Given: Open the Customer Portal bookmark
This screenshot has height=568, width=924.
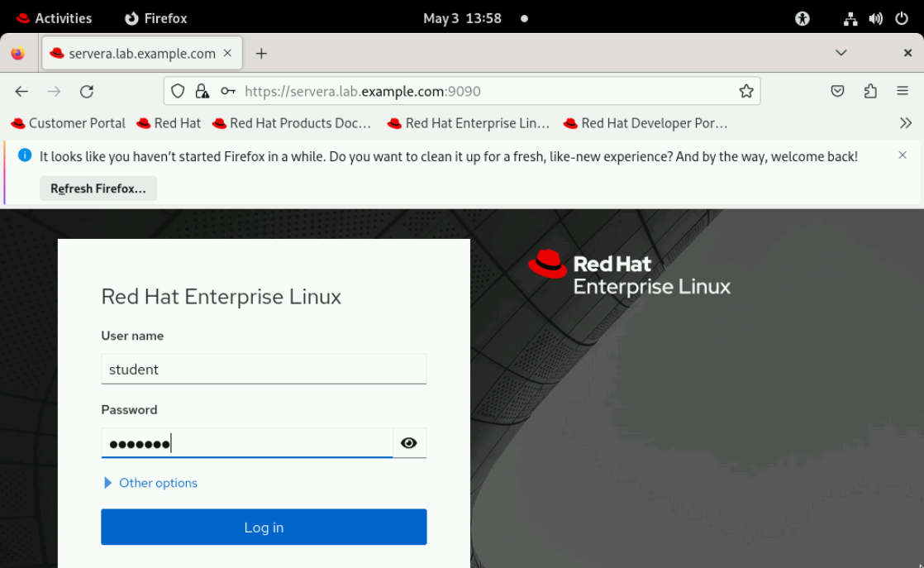Looking at the screenshot, I should 69,123.
